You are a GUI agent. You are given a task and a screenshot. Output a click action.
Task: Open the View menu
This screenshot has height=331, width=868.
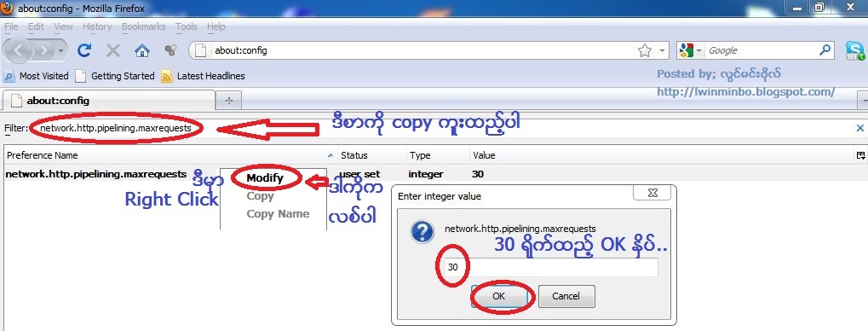click(x=63, y=26)
